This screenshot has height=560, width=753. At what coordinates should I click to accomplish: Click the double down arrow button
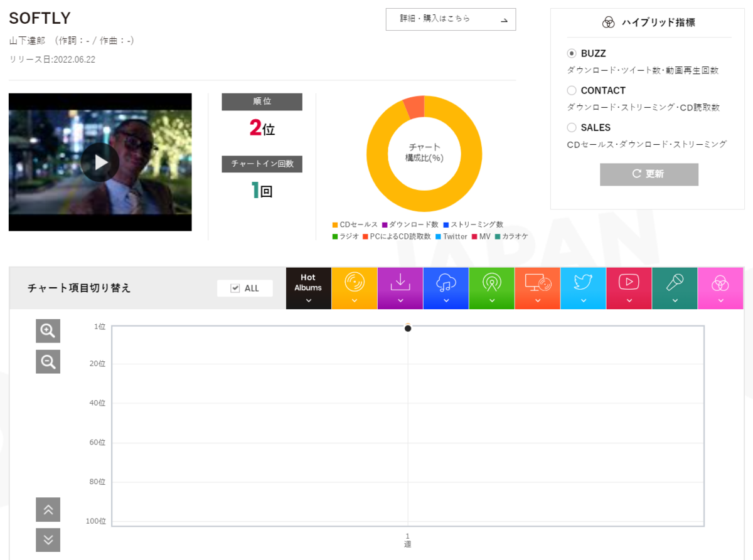pyautogui.click(x=48, y=540)
